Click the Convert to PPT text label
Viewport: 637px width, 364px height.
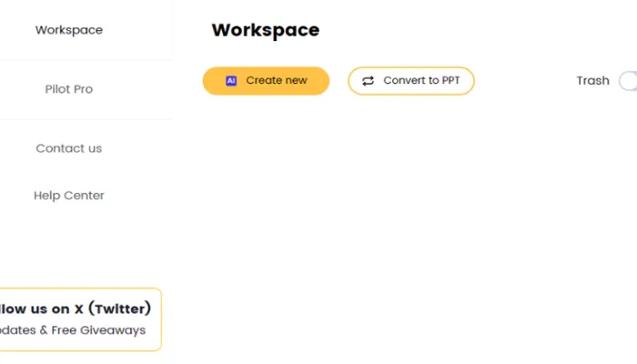pyautogui.click(x=421, y=81)
